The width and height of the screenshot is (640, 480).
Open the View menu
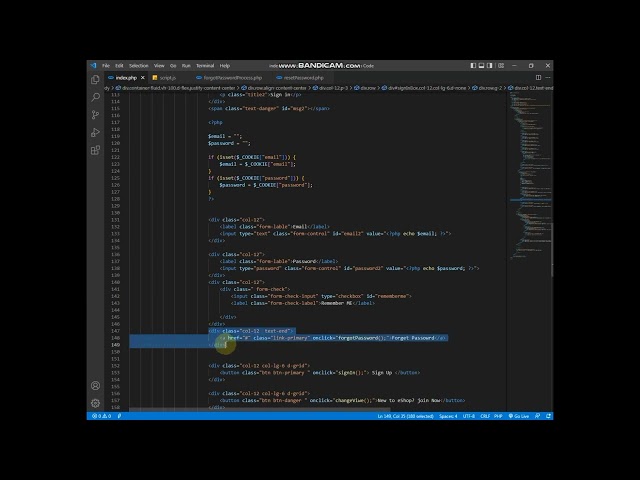tap(159, 65)
